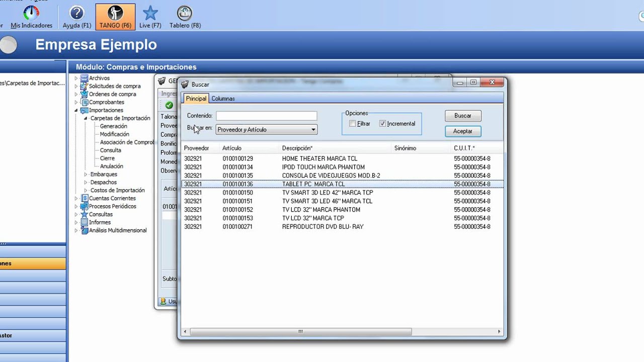This screenshot has height=362, width=644.
Task: Click the right scroll arrow in results
Action: (499, 332)
